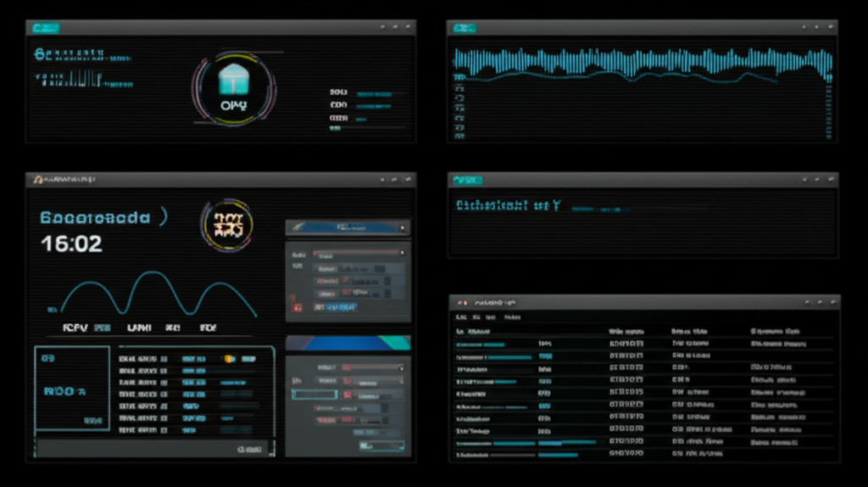Screen dimensions: 868x487
Task: Adjust the red slider atop the upper settings panel
Action: pyautogui.click(x=359, y=253)
